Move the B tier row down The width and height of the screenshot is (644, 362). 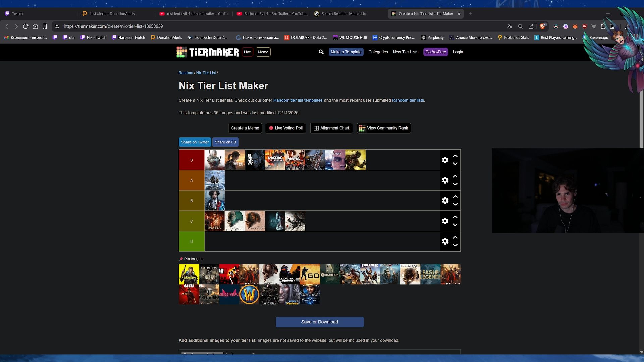coord(455,204)
